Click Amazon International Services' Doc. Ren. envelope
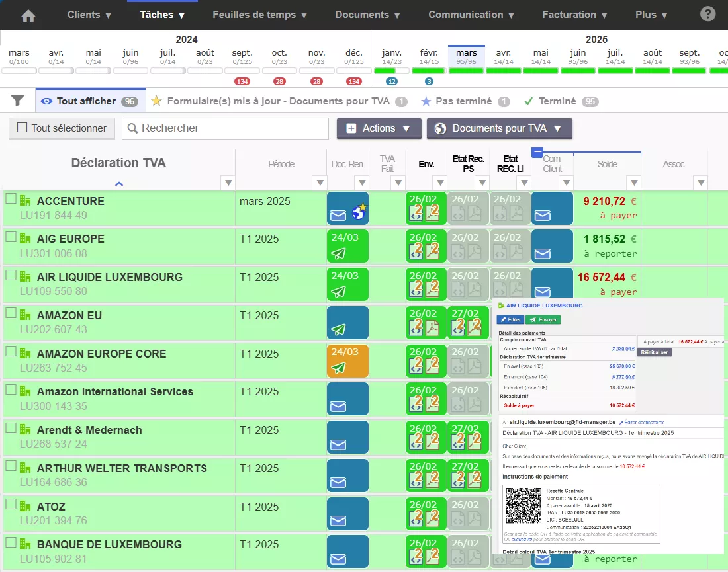Viewport: 728px width, 572px height. pos(338,407)
